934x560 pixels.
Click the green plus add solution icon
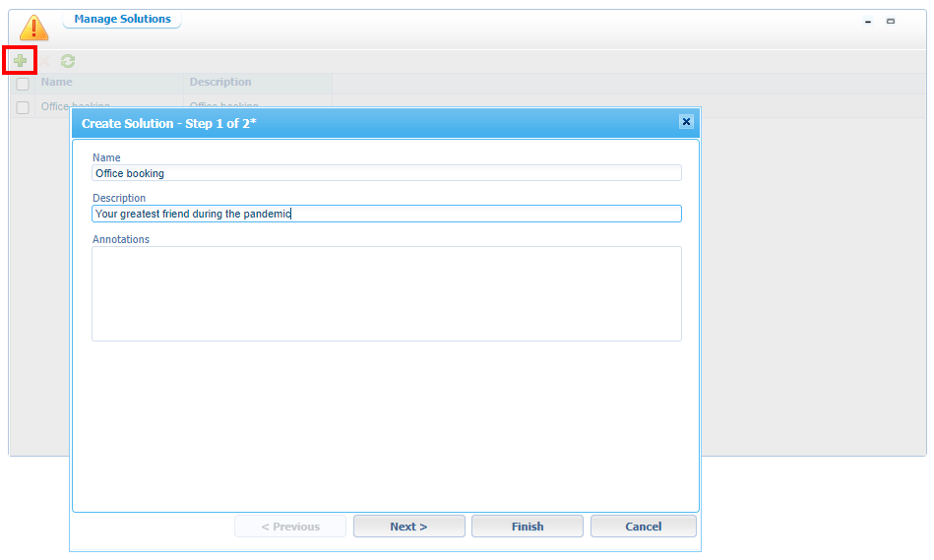pyautogui.click(x=21, y=61)
